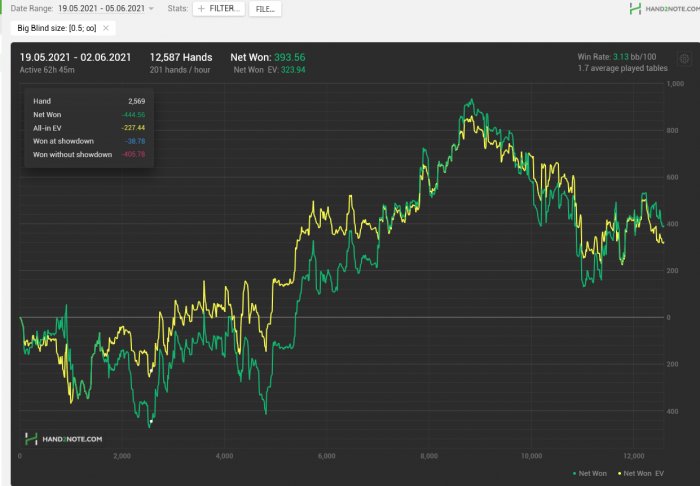Viewport: 700px width, 486px height.
Task: Remove the Big Blind size filter tag
Action: pos(107,28)
